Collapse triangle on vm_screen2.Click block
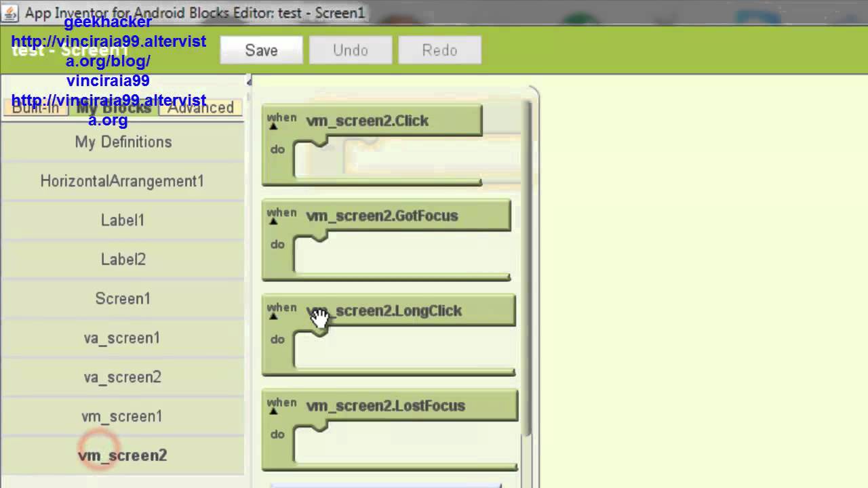Screen dimensions: 868x488 (x=273, y=127)
